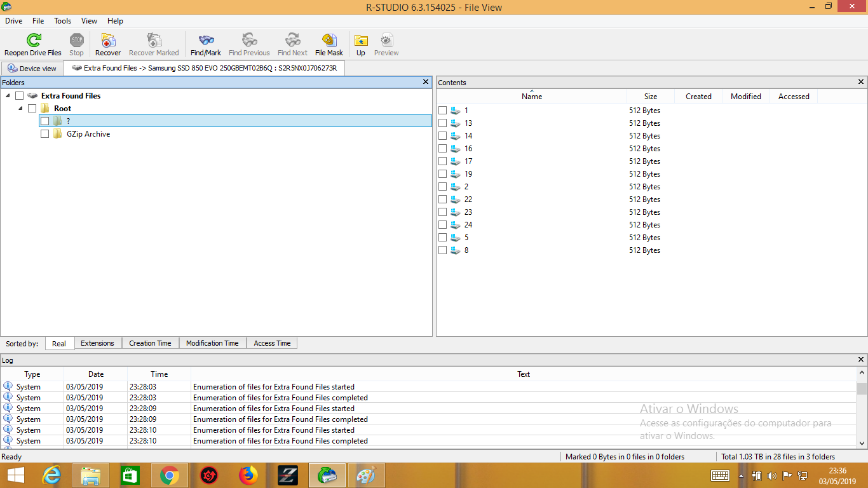Tick the '?' folder checkbox
This screenshot has width=868, height=488.
coord(44,121)
